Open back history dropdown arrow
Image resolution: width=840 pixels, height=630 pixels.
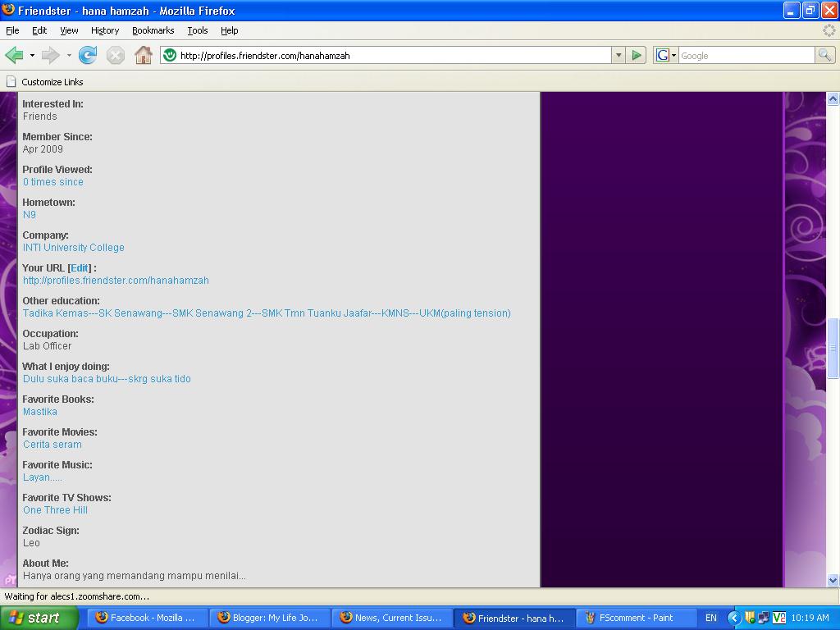click(32, 55)
